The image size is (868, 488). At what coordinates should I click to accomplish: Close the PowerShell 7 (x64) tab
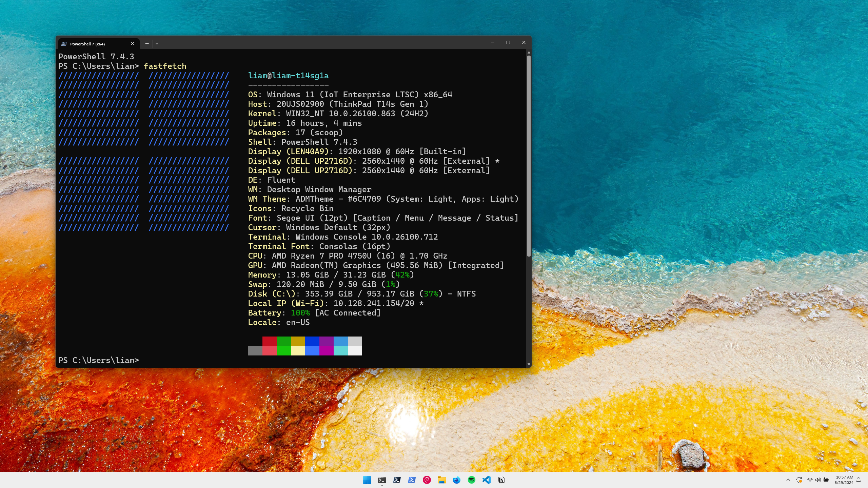[132, 44]
